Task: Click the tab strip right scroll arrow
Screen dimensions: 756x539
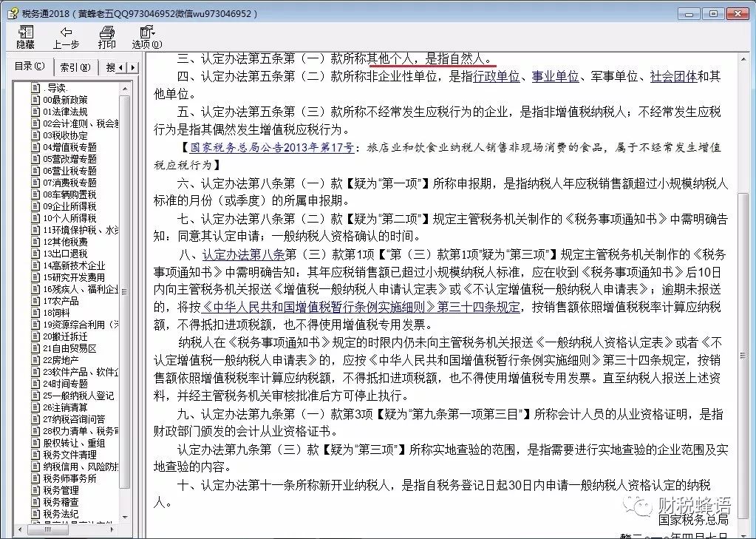Action: coord(132,67)
